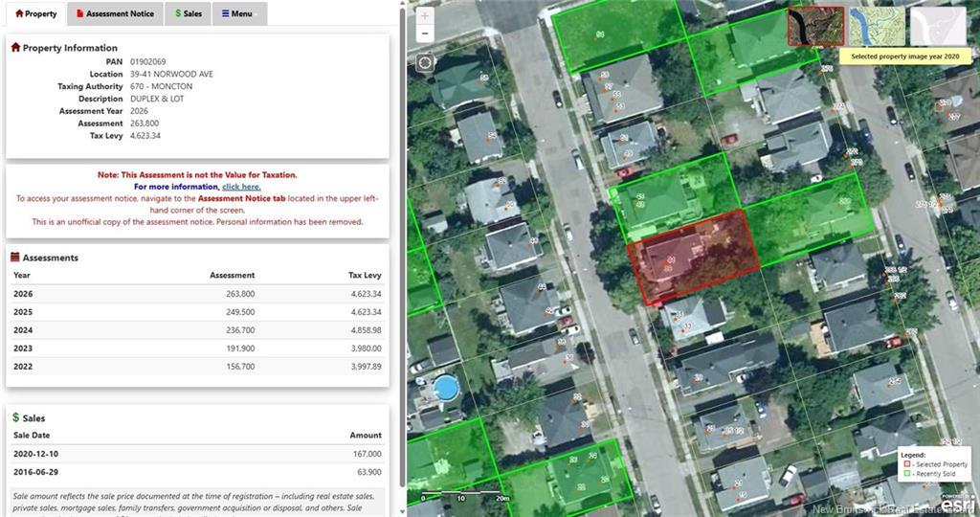Select the 2026 assessment row

pyautogui.click(x=197, y=294)
